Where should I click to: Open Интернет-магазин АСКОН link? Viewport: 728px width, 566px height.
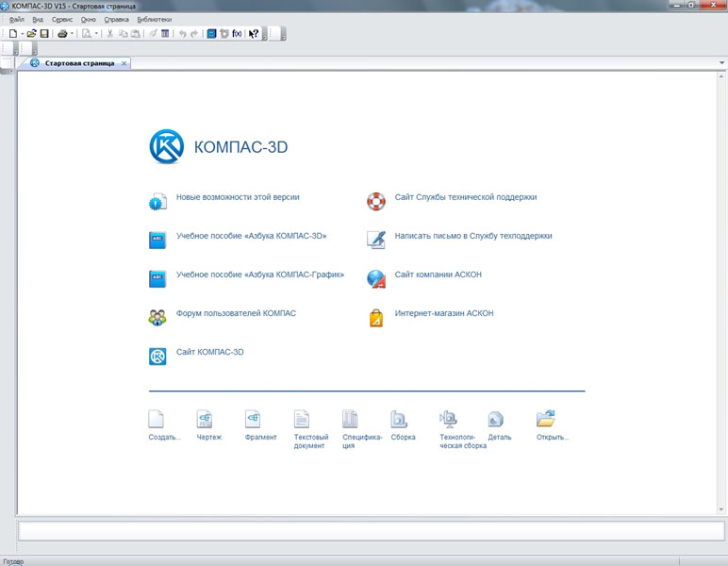[444, 313]
